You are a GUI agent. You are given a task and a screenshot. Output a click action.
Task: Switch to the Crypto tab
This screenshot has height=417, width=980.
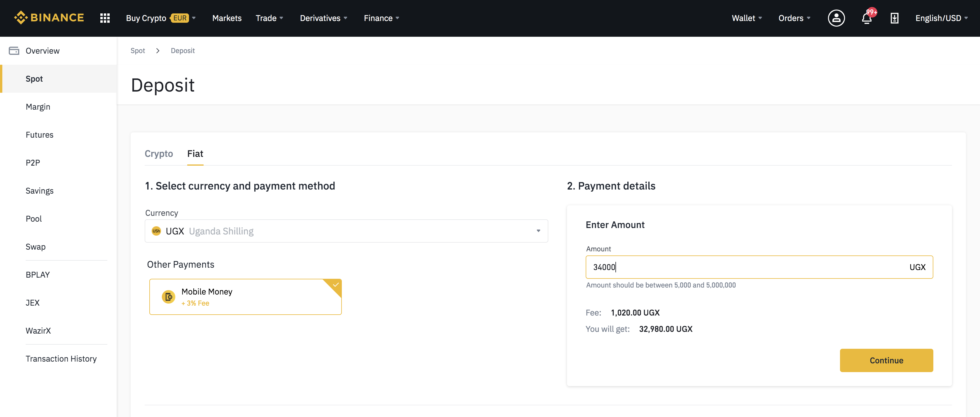click(x=159, y=153)
